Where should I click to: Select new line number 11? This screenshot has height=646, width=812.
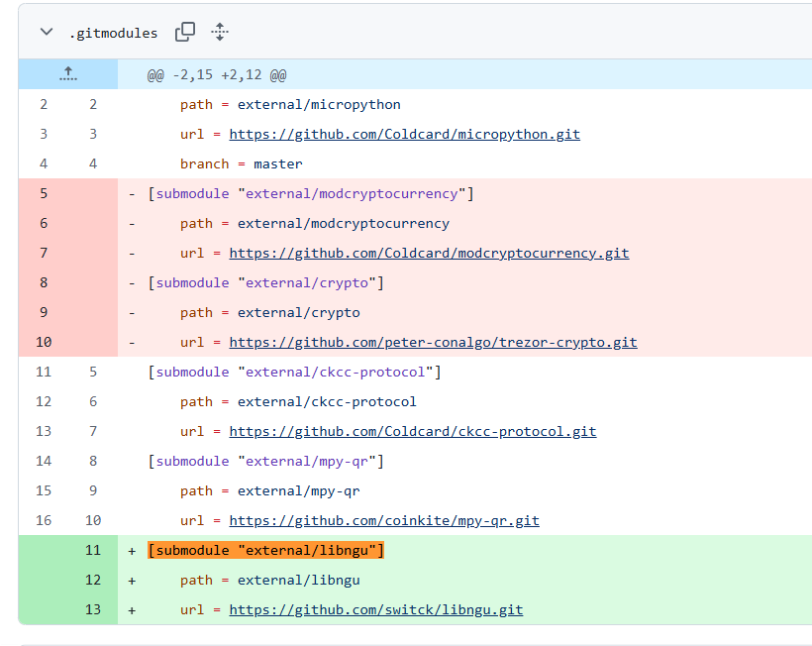[93, 550]
